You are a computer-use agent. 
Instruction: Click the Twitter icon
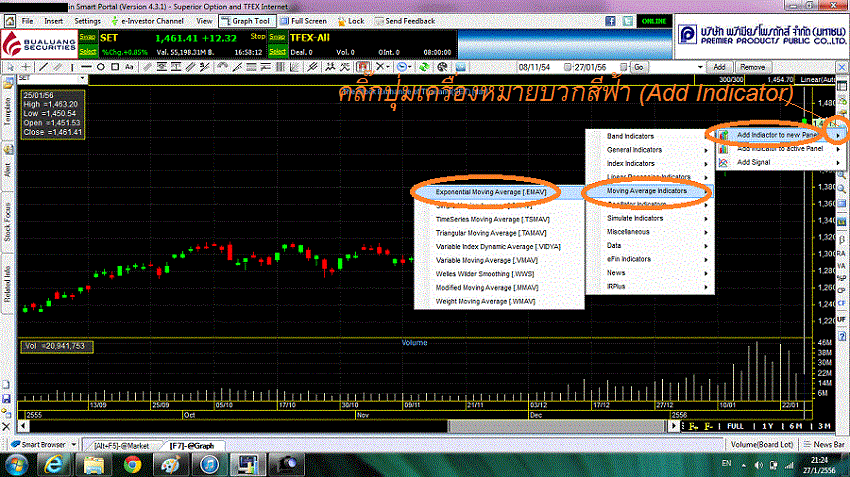pos(628,21)
